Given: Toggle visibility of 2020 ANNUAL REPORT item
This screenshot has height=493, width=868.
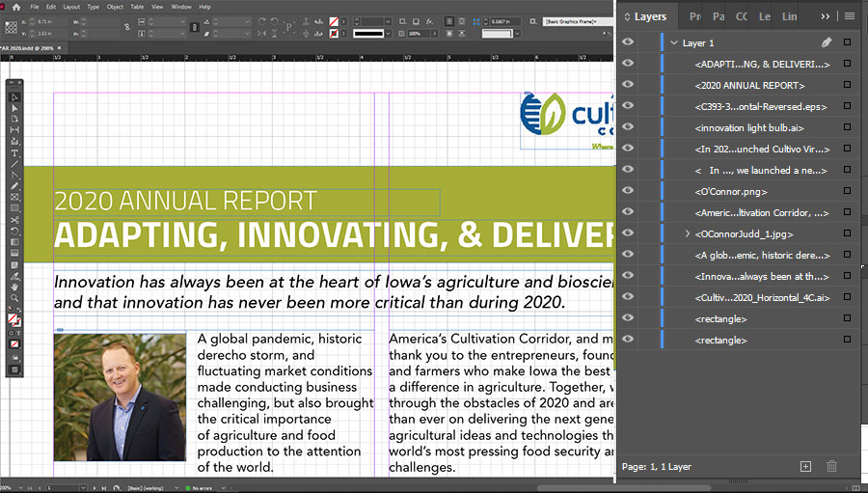Looking at the screenshot, I should [628, 85].
